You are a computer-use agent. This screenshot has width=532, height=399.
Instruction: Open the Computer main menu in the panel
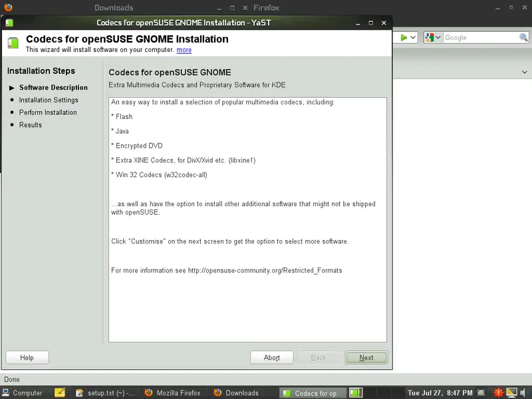click(23, 393)
